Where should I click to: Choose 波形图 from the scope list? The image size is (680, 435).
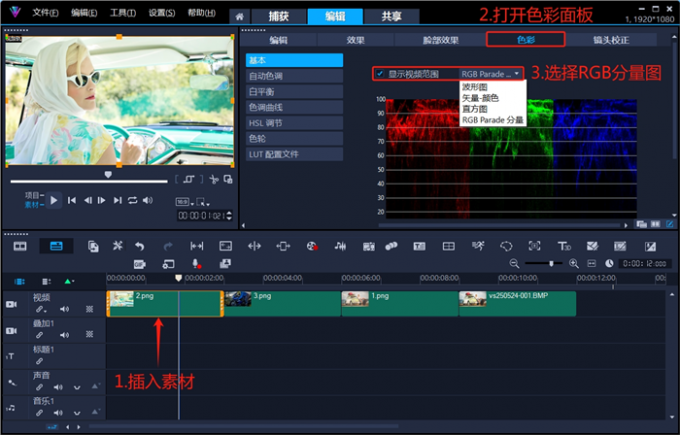pos(474,87)
